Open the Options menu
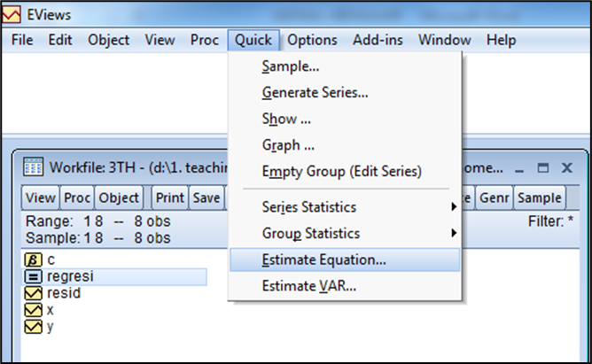592x364 pixels. point(312,40)
